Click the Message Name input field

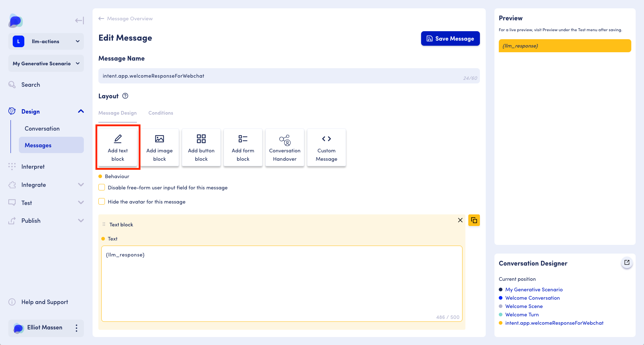point(280,76)
